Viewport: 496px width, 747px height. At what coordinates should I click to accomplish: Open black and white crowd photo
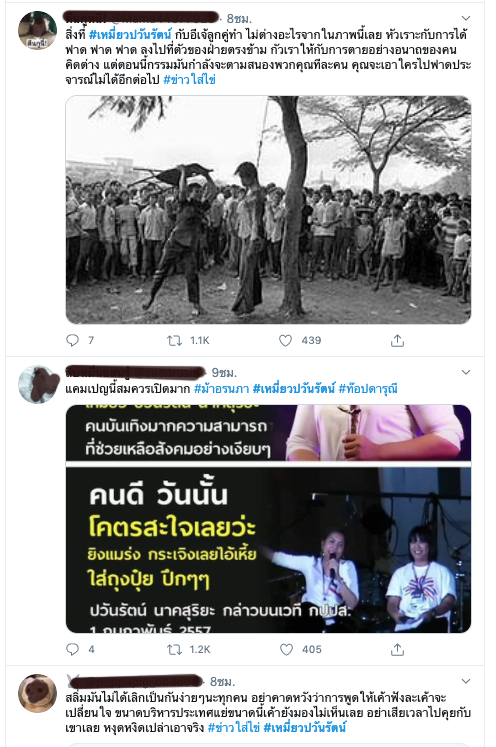[x=268, y=210]
